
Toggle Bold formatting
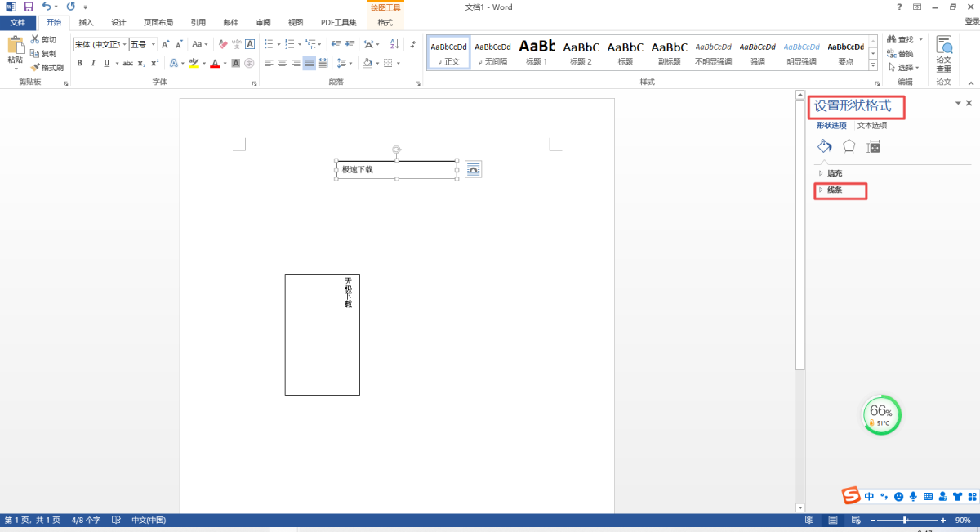pos(79,63)
